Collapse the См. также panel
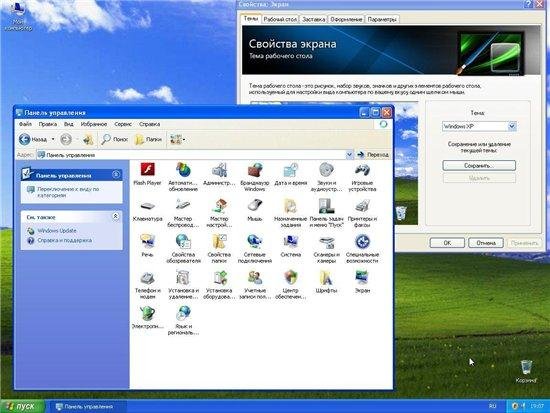The width and height of the screenshot is (550, 413). (x=115, y=217)
